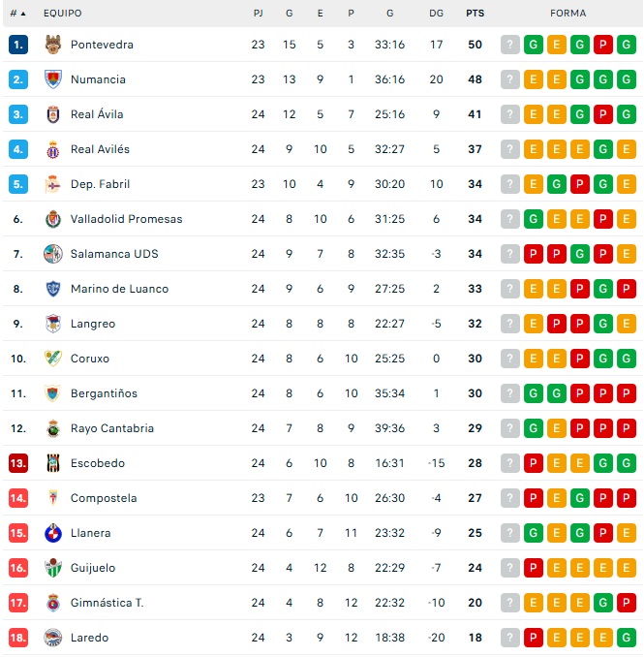Click Salamanca UDS's first red P result
644x657 pixels.
(x=534, y=254)
